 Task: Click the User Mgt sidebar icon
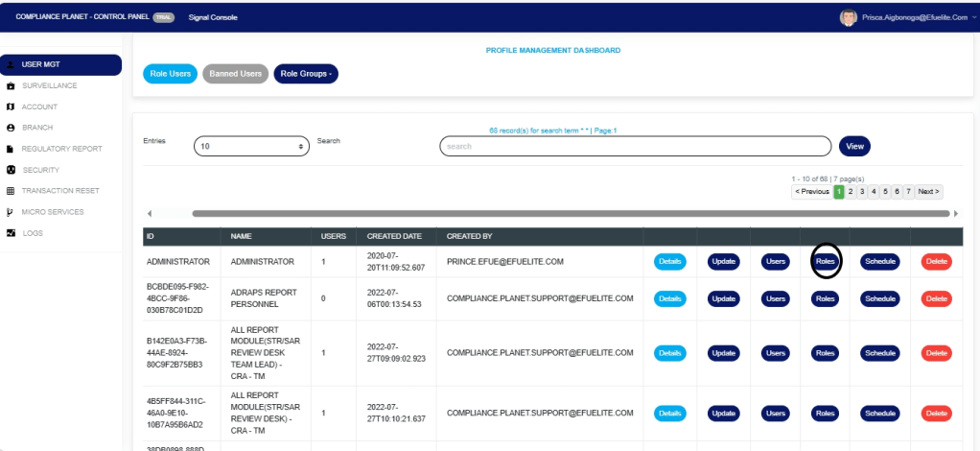coord(11,65)
